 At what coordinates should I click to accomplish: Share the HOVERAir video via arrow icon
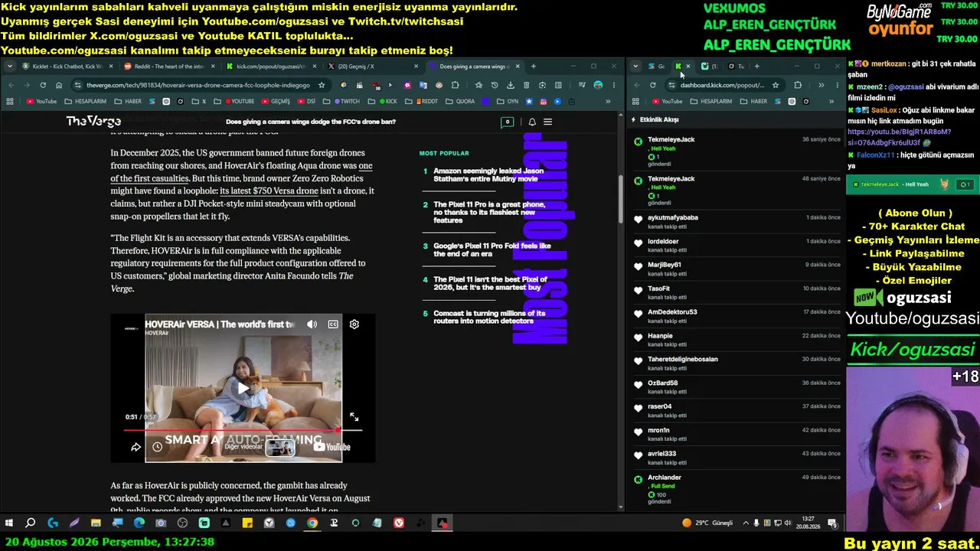click(136, 447)
